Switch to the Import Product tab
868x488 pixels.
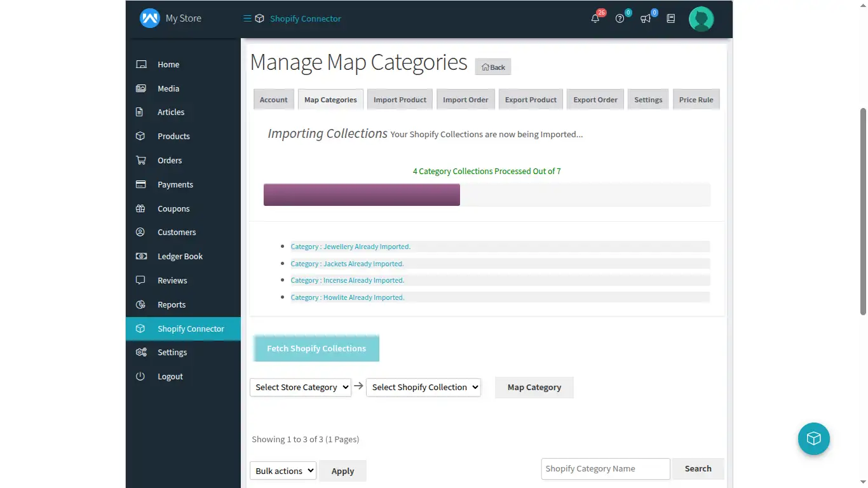[x=400, y=100]
